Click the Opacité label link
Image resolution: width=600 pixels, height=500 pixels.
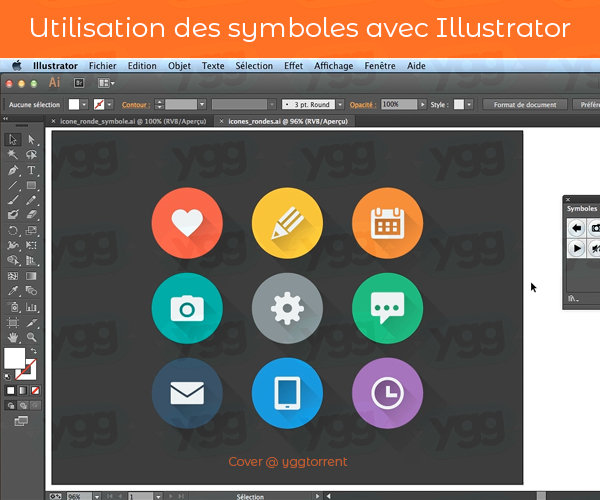pos(362,104)
